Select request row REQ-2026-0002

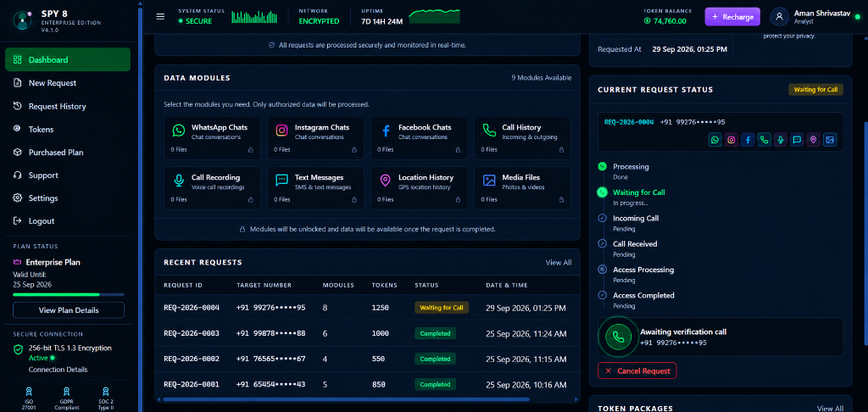(368, 359)
